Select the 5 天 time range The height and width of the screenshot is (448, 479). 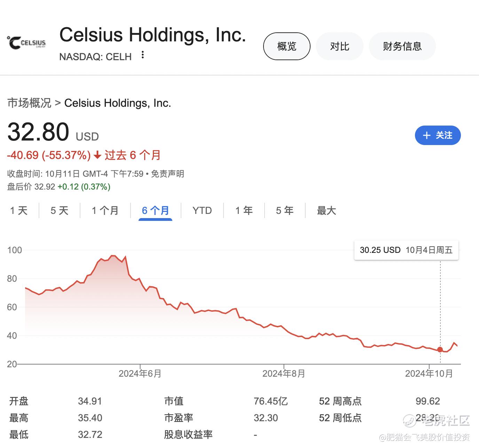tap(60, 210)
